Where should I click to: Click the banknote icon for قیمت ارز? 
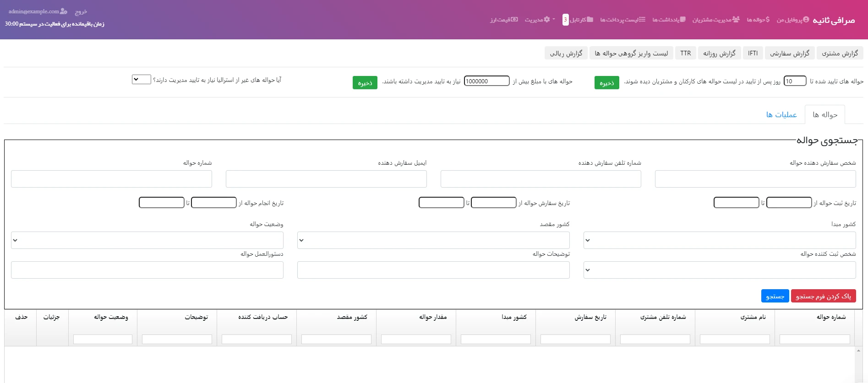tap(514, 20)
